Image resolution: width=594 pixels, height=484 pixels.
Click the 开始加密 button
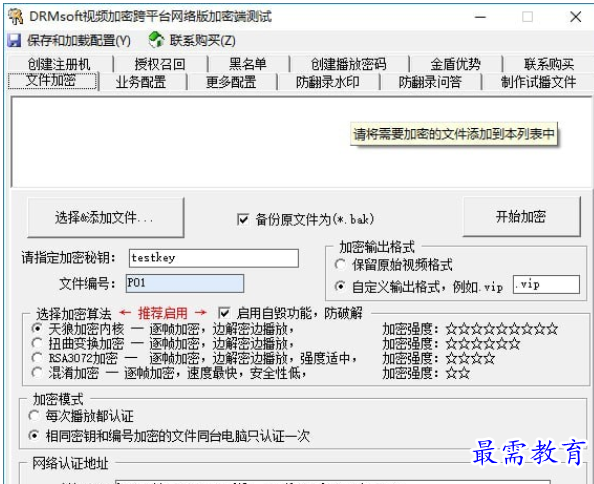pyautogui.click(x=521, y=217)
